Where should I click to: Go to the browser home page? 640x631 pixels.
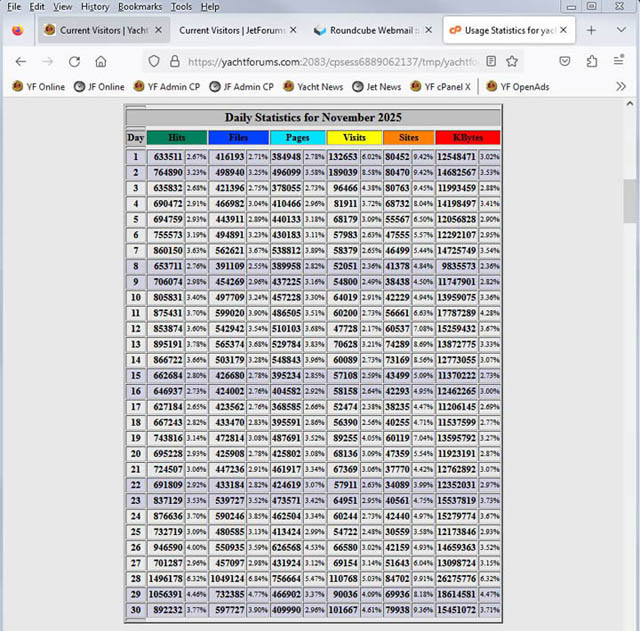(x=101, y=61)
